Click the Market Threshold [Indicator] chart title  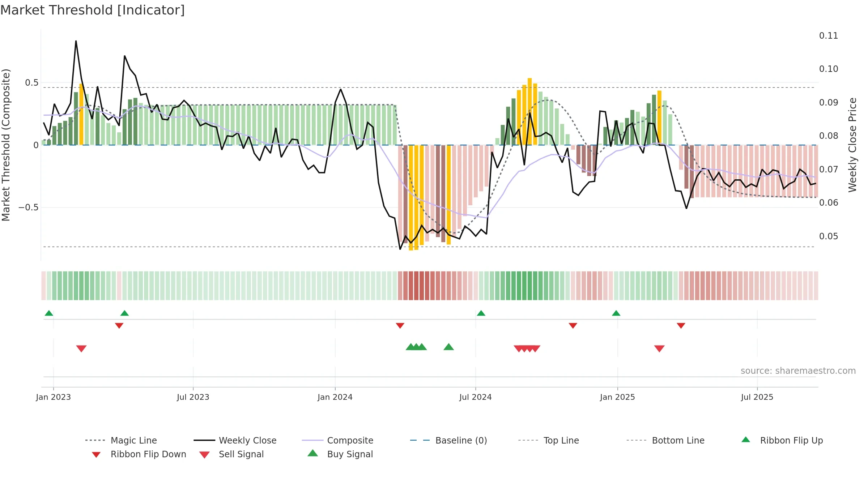pos(93,10)
